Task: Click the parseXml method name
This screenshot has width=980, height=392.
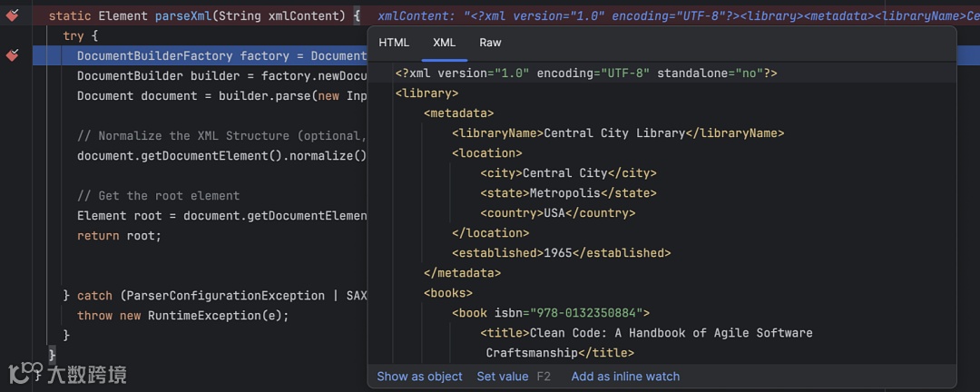Action: click(183, 15)
